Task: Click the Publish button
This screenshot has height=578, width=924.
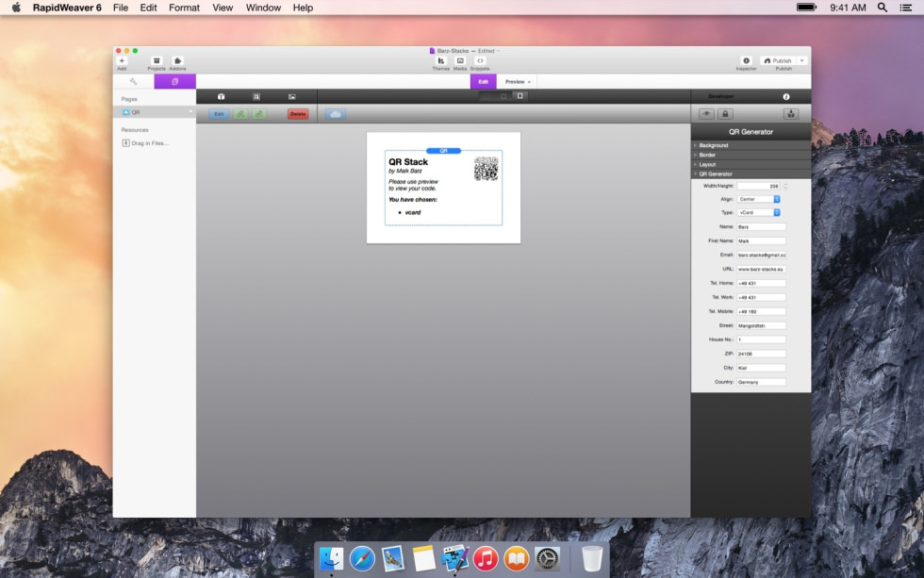Action: [779, 60]
